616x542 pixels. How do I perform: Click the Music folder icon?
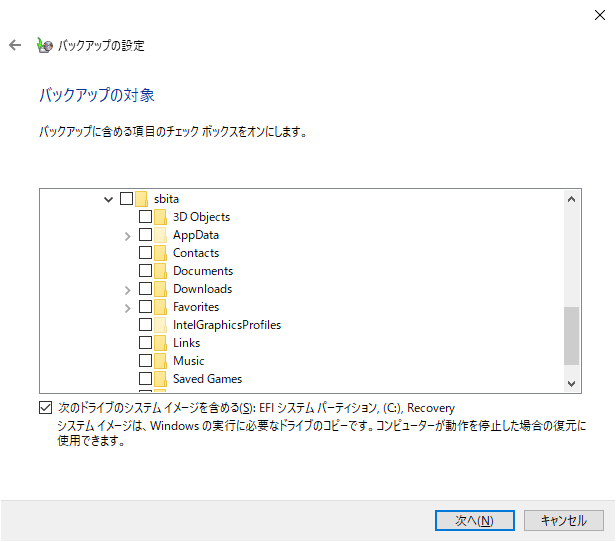(x=160, y=361)
